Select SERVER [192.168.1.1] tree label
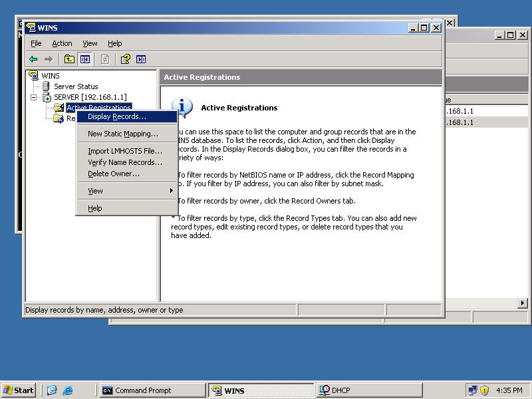This screenshot has height=399, width=532. click(x=90, y=97)
